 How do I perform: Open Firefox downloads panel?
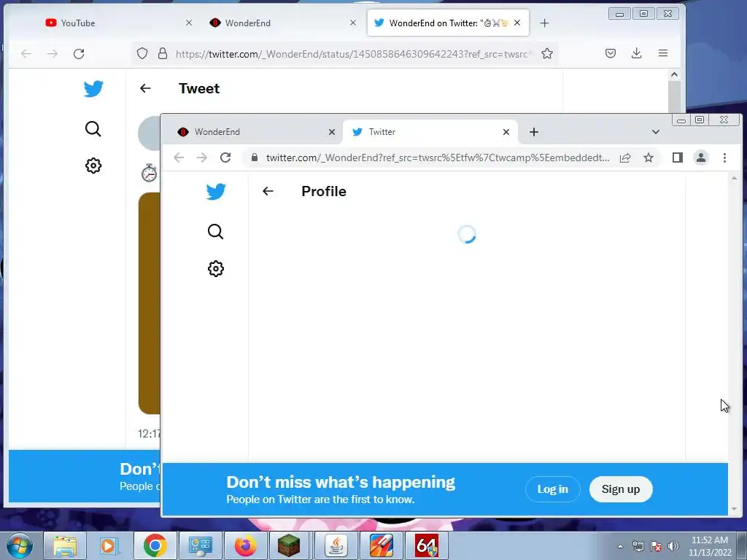click(x=636, y=53)
